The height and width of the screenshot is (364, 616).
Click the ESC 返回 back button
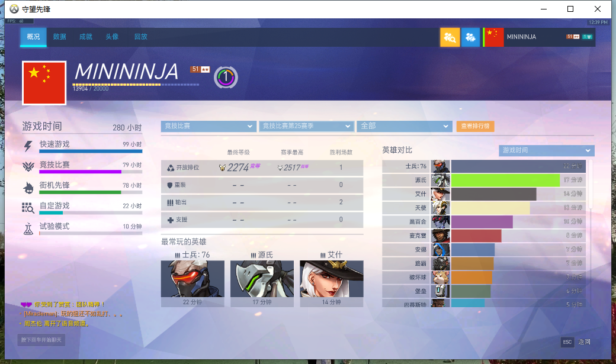(x=576, y=342)
